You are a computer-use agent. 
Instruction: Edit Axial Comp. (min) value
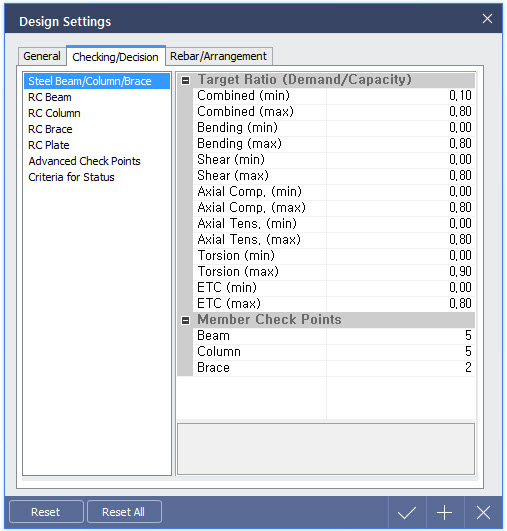(x=401, y=191)
